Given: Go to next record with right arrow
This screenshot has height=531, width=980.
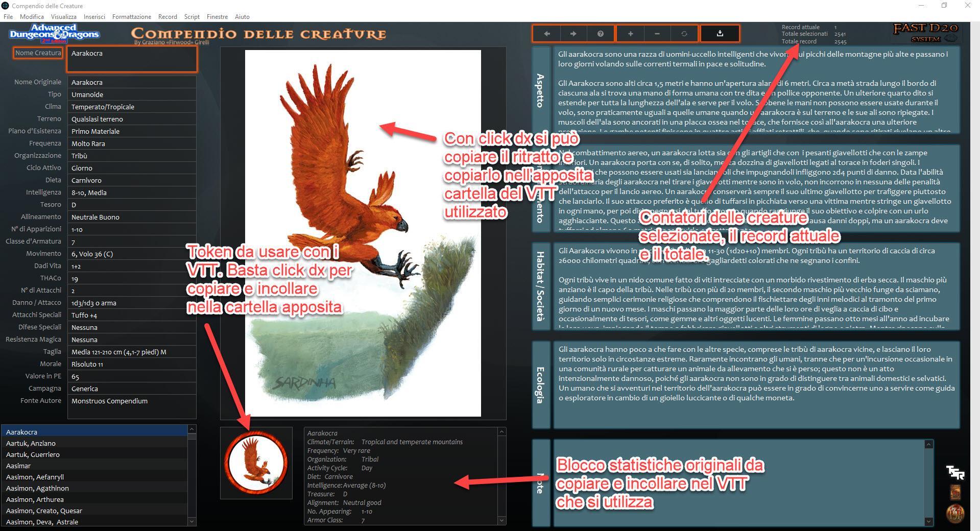Looking at the screenshot, I should (573, 34).
